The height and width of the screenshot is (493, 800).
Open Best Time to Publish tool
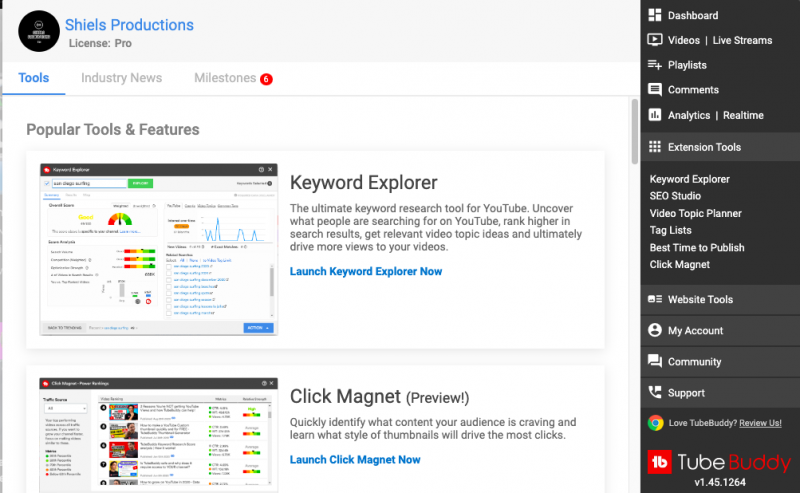[697, 247]
